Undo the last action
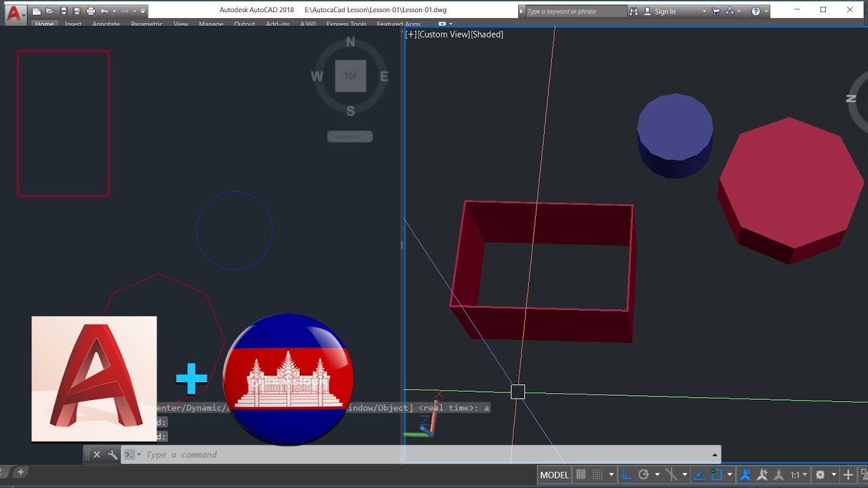868x488 pixels. click(x=104, y=11)
